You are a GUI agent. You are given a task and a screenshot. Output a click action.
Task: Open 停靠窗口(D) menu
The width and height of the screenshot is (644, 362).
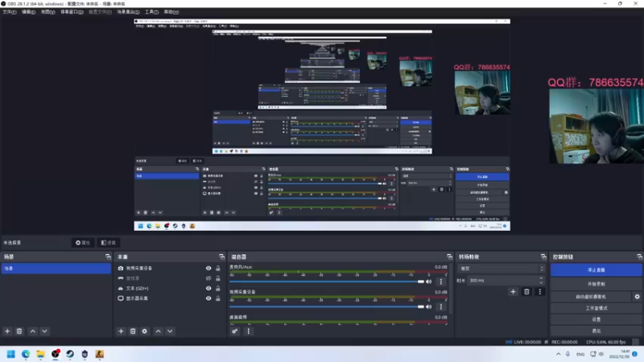coord(72,12)
